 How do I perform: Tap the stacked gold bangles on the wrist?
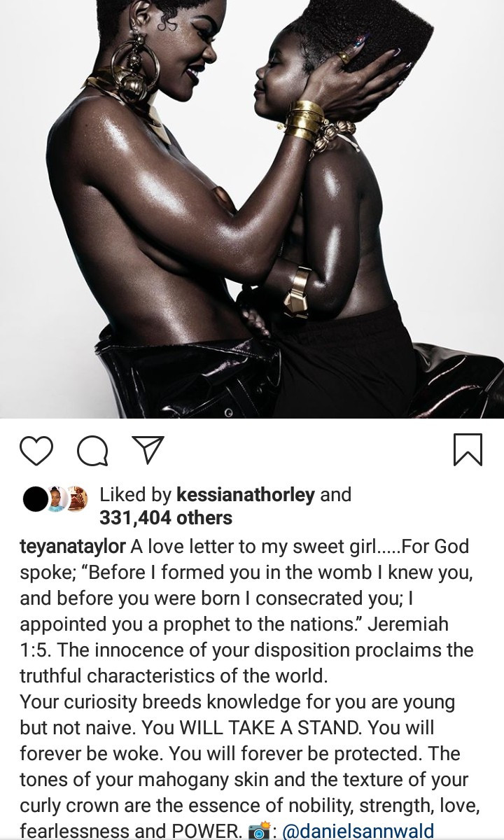(x=304, y=118)
